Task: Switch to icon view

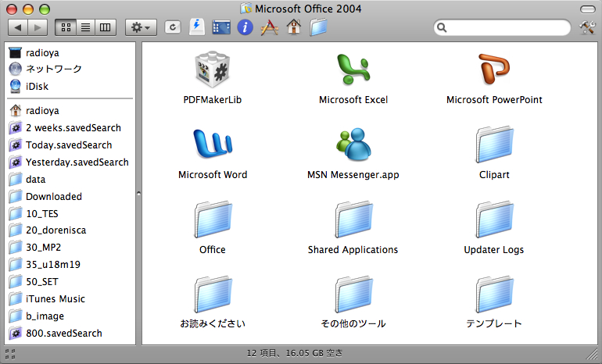Action: coord(66,27)
